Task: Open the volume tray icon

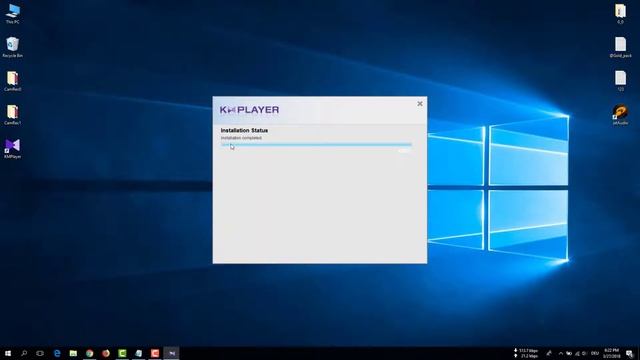Action: [x=584, y=353]
